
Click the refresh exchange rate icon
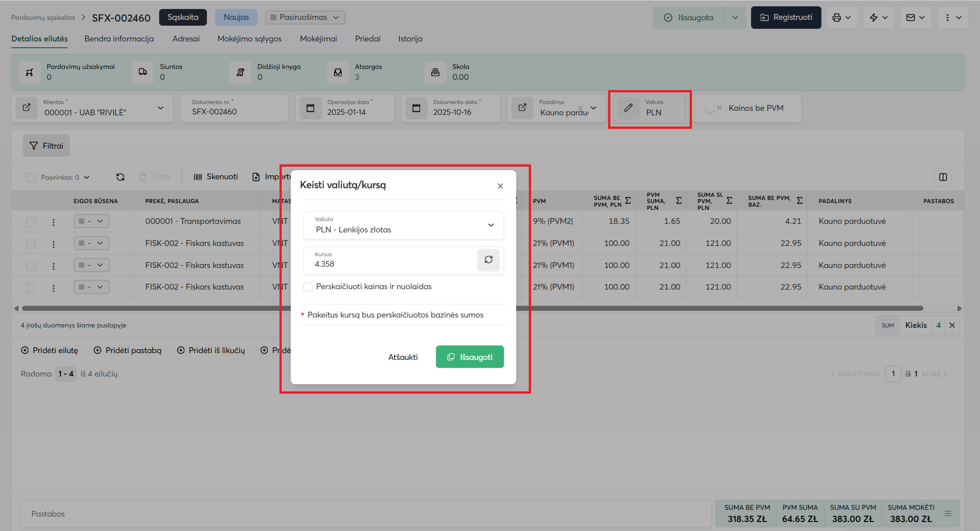pyautogui.click(x=489, y=259)
